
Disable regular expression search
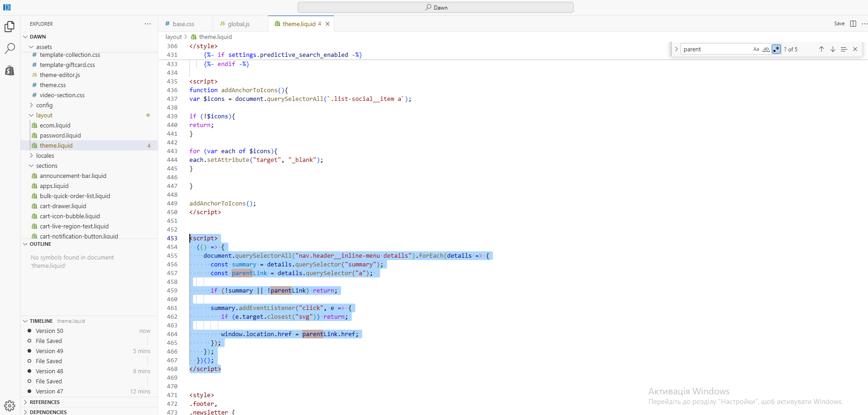click(776, 49)
